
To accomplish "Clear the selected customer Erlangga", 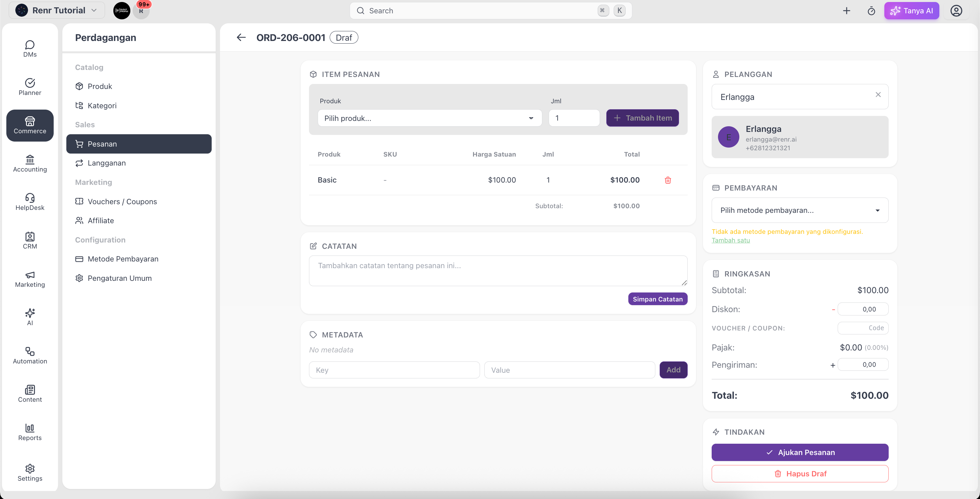I will coord(878,95).
